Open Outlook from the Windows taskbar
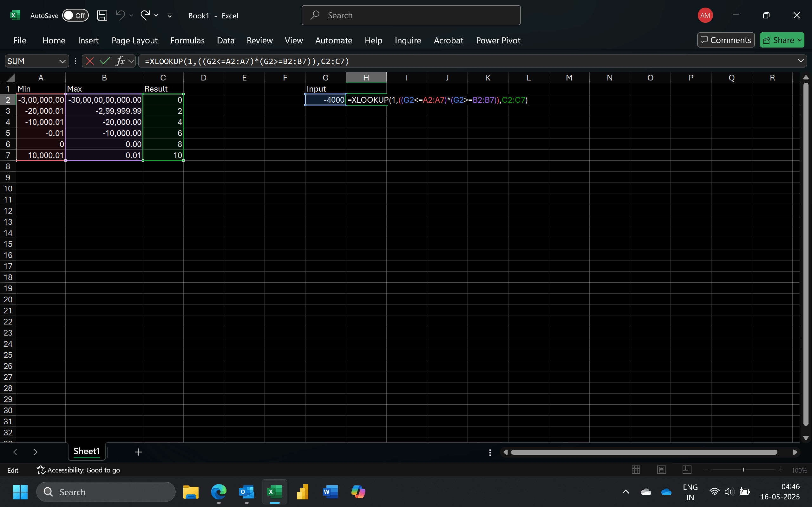The width and height of the screenshot is (812, 507). [247, 492]
